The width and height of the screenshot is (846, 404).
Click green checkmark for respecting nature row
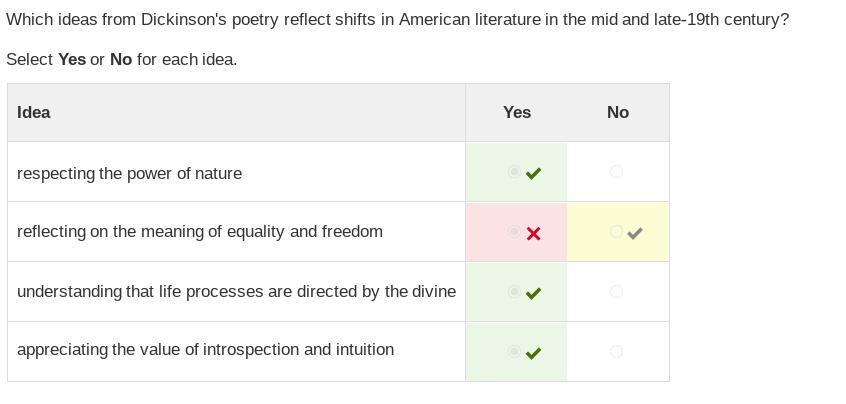pos(533,173)
